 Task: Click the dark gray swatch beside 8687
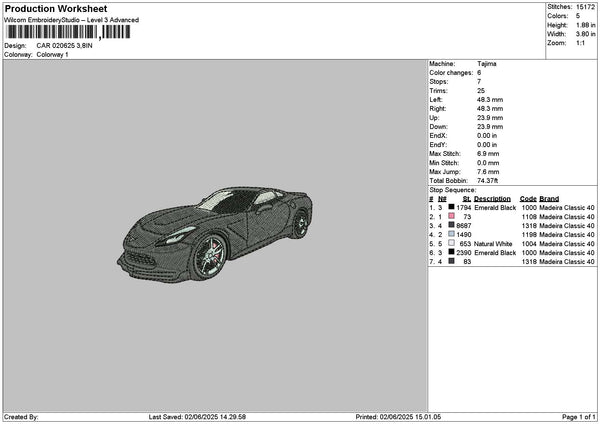pyautogui.click(x=452, y=226)
